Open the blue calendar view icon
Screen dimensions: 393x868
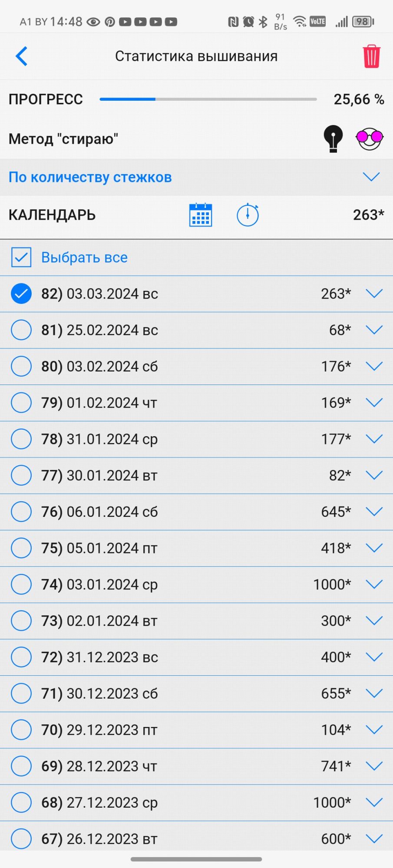(201, 215)
